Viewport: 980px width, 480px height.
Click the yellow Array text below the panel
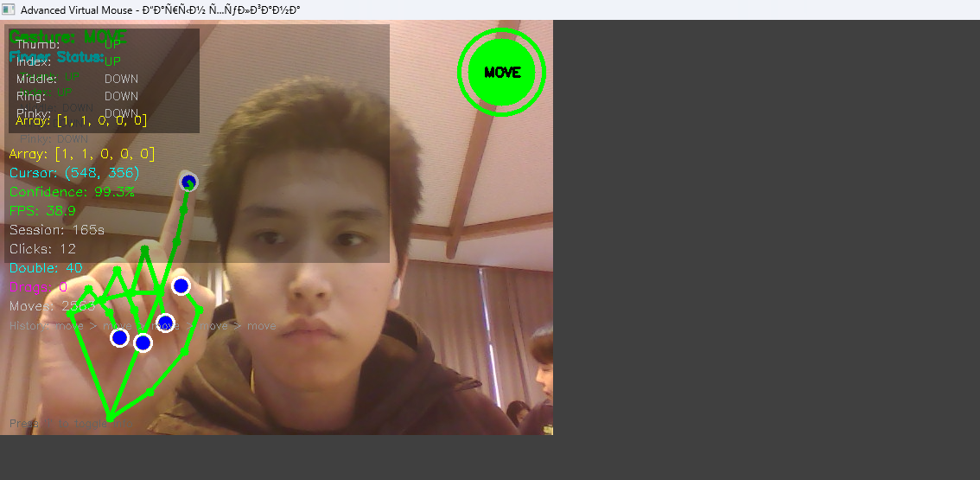tap(81, 154)
